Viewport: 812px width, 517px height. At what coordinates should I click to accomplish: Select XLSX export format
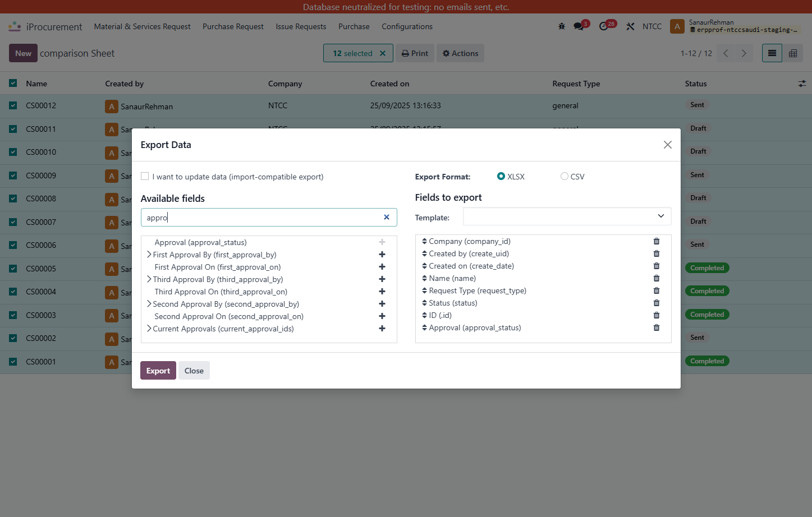coord(501,176)
